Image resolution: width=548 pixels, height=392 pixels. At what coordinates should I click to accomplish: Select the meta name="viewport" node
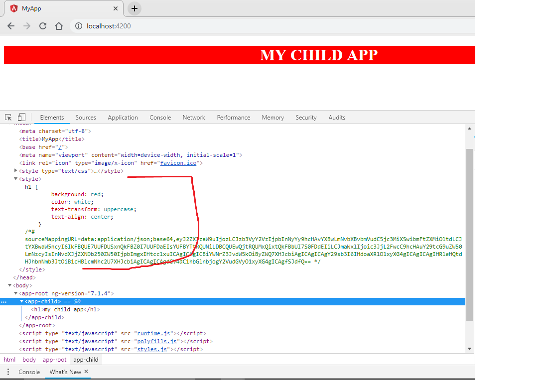[131, 155]
